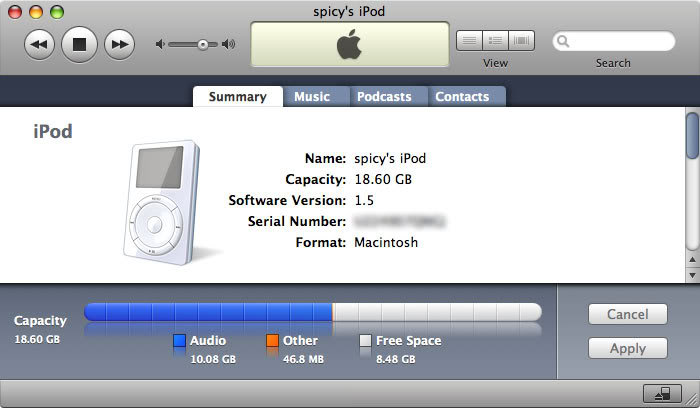The image size is (700, 408).
Task: Click the "10.08 GB" audio size text
Action: click(213, 359)
